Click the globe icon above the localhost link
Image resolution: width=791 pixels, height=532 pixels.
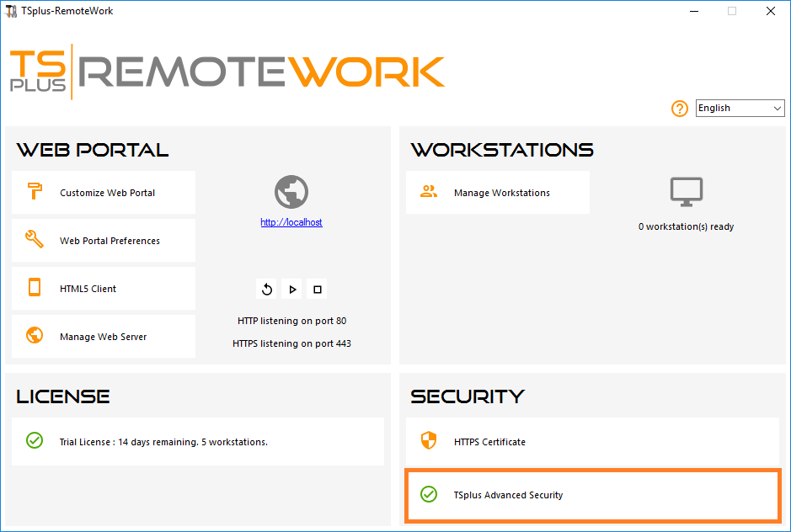[x=291, y=191]
